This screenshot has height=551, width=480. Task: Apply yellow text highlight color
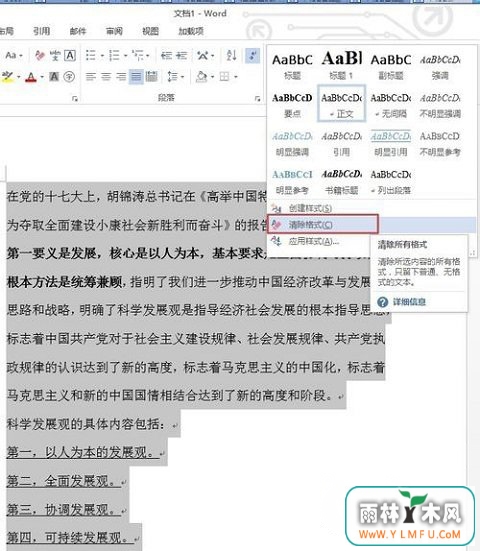click(7, 76)
